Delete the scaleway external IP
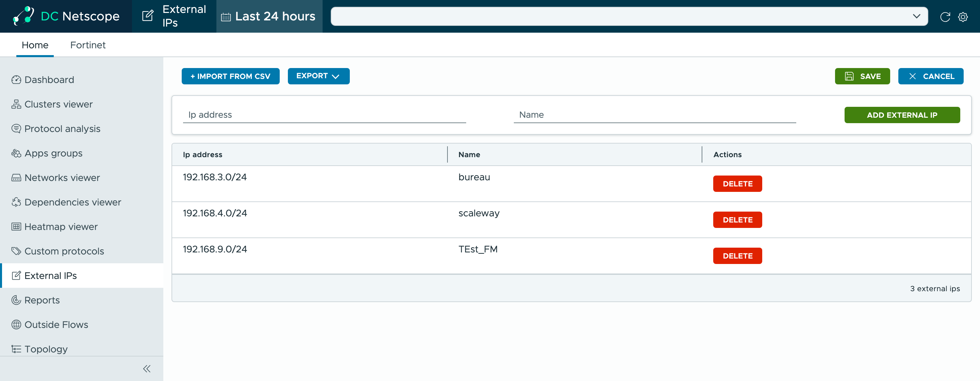Image resolution: width=980 pixels, height=381 pixels. click(x=737, y=220)
